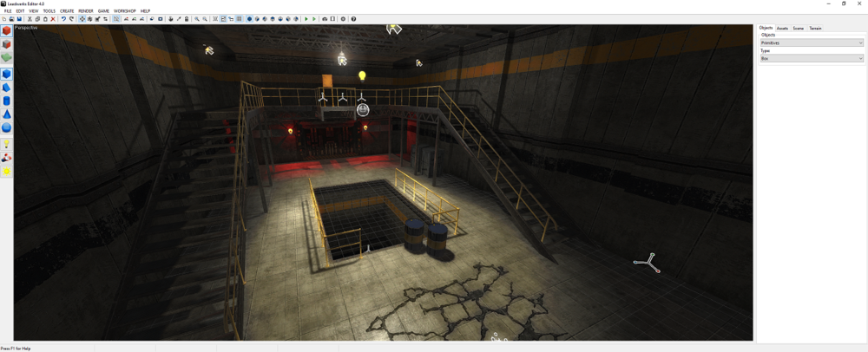The image size is (868, 352).
Task: Open the Box type dropdown
Action: coord(812,58)
